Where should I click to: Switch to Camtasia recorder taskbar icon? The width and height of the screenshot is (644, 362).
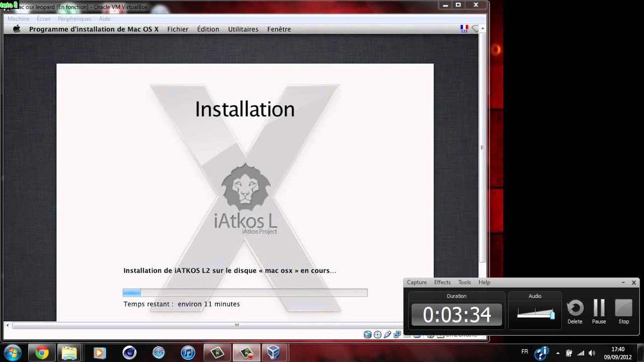click(x=246, y=353)
